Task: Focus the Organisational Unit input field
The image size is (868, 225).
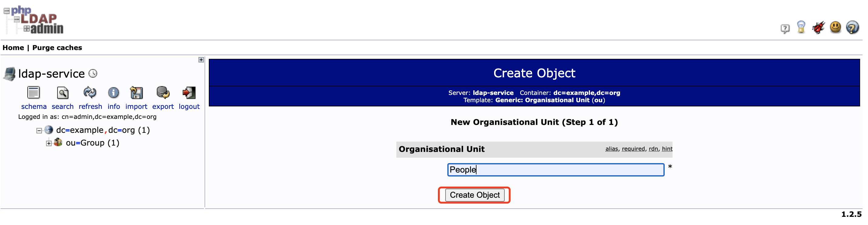Action: click(x=556, y=170)
